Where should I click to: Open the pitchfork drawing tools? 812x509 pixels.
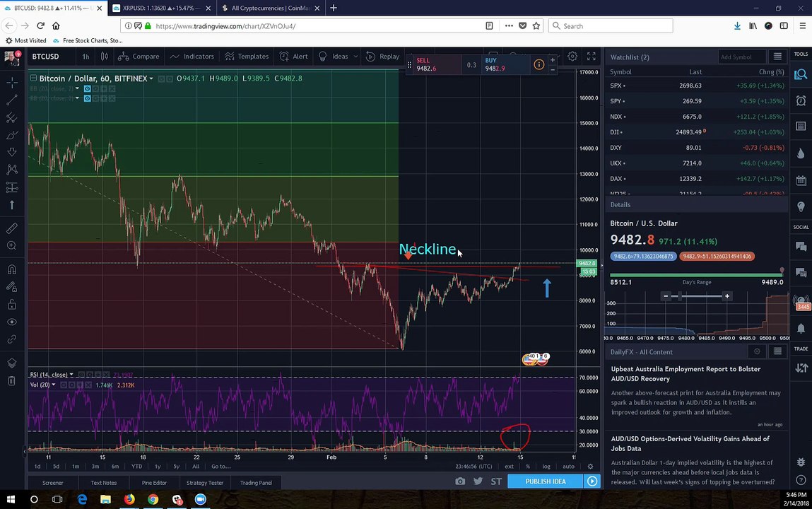click(x=11, y=117)
